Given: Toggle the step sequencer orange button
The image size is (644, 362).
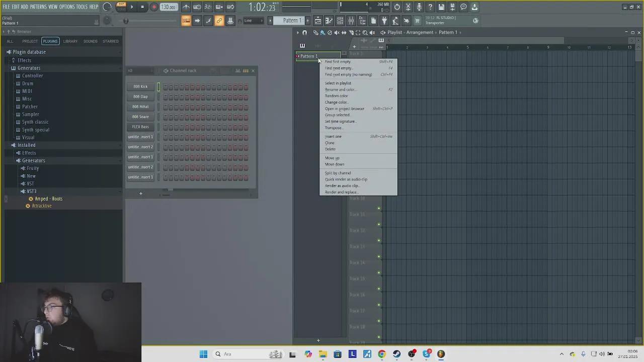Looking at the screenshot, I should (x=186, y=21).
